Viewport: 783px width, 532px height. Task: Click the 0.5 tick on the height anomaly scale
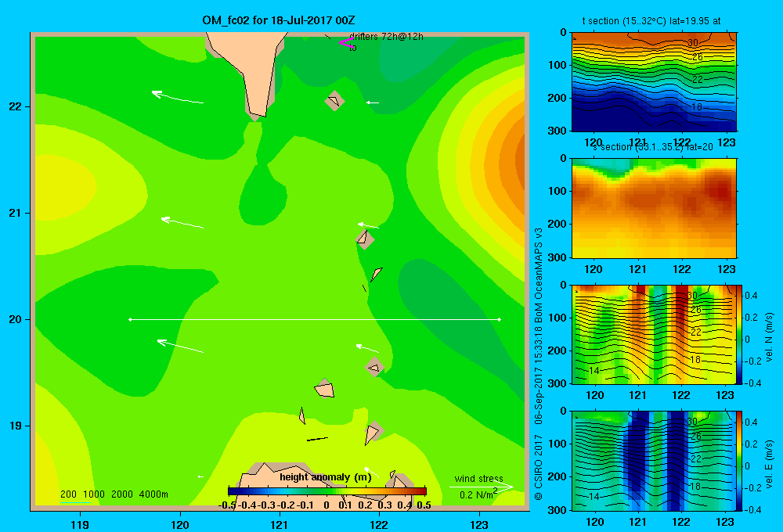424,505
